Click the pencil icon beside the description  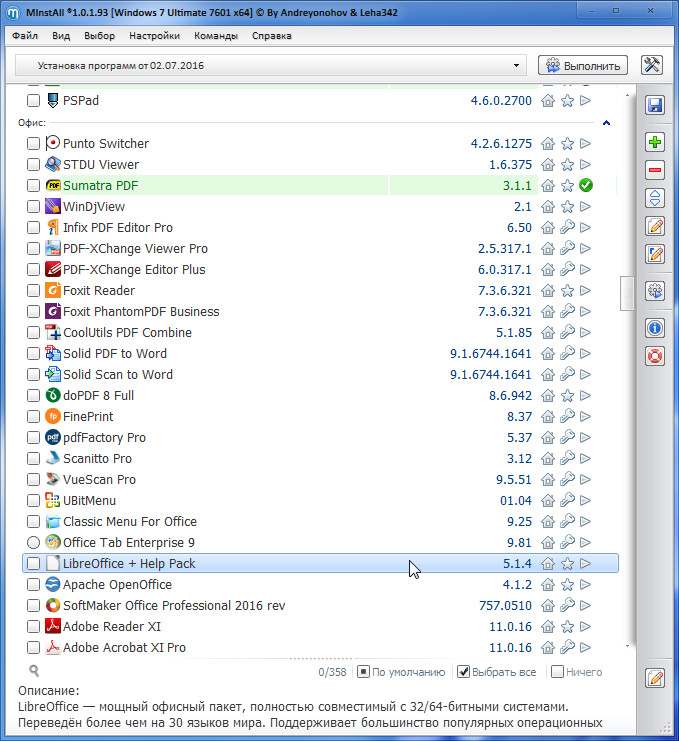655,678
